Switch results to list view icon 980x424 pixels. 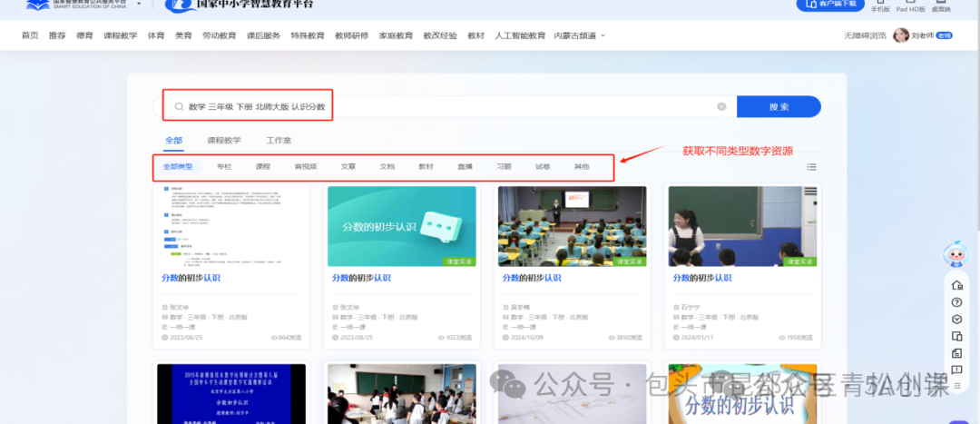click(x=811, y=167)
